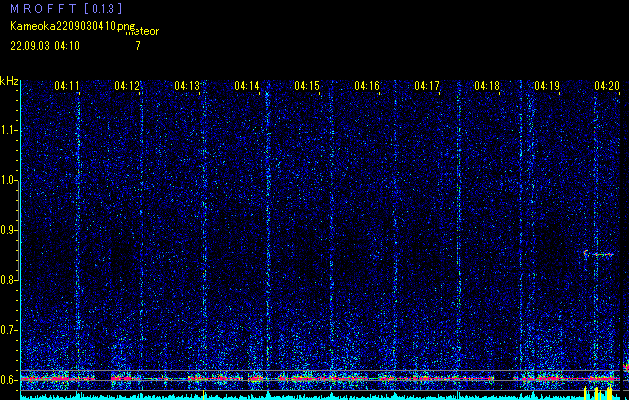Click the 0.7 frequency axis label
The image size is (629, 400).
7,330
